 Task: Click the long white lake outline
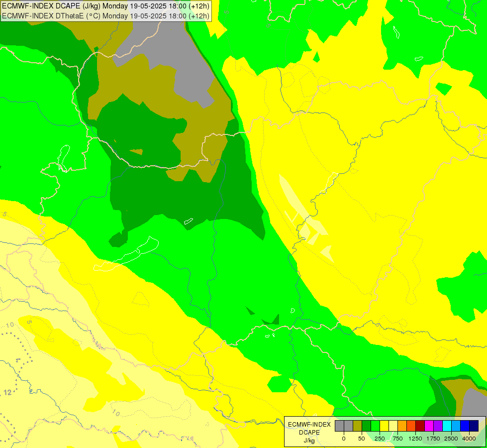coord(126,254)
